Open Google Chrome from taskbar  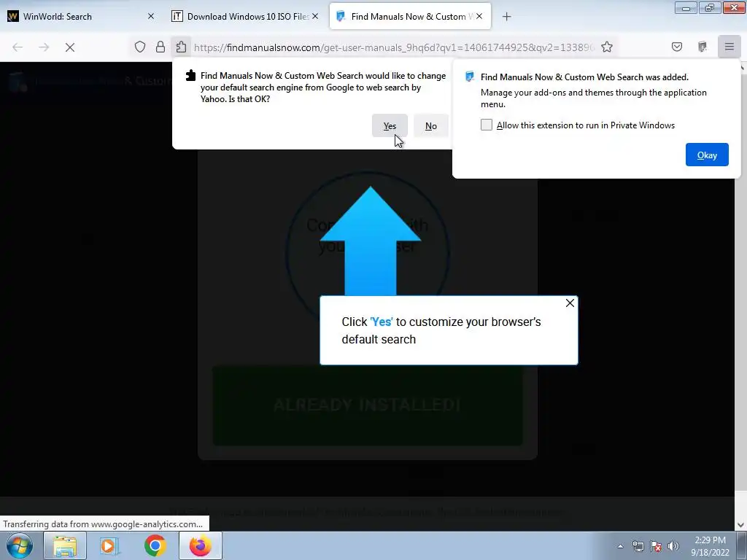tap(155, 545)
